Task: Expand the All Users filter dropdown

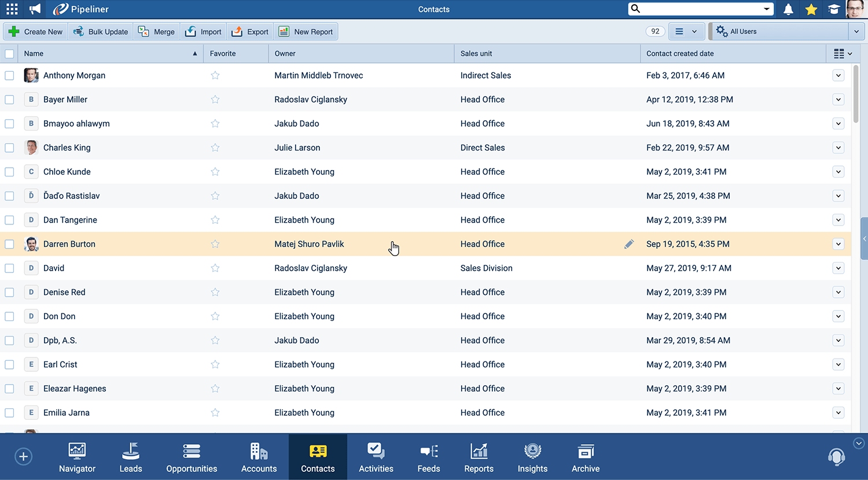Action: 856,32
